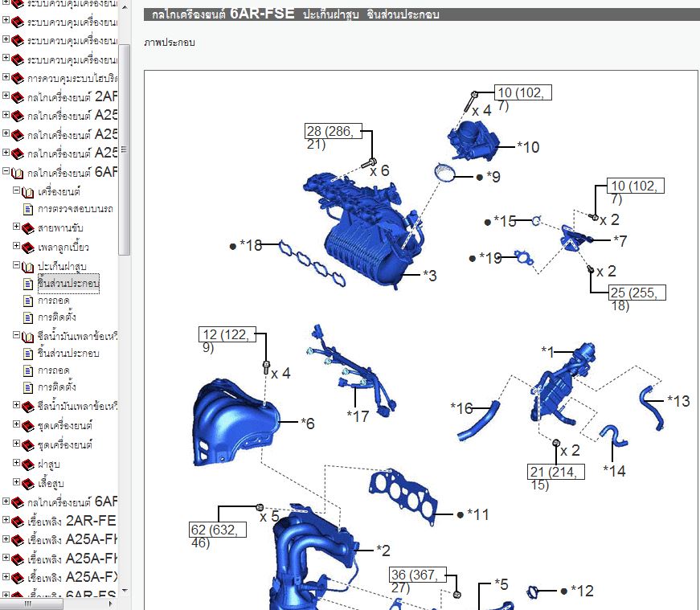700x610 pixels.
Task: Collapse the กลไกเครื่องยนต์ 6AR parent node
Action: [6, 172]
